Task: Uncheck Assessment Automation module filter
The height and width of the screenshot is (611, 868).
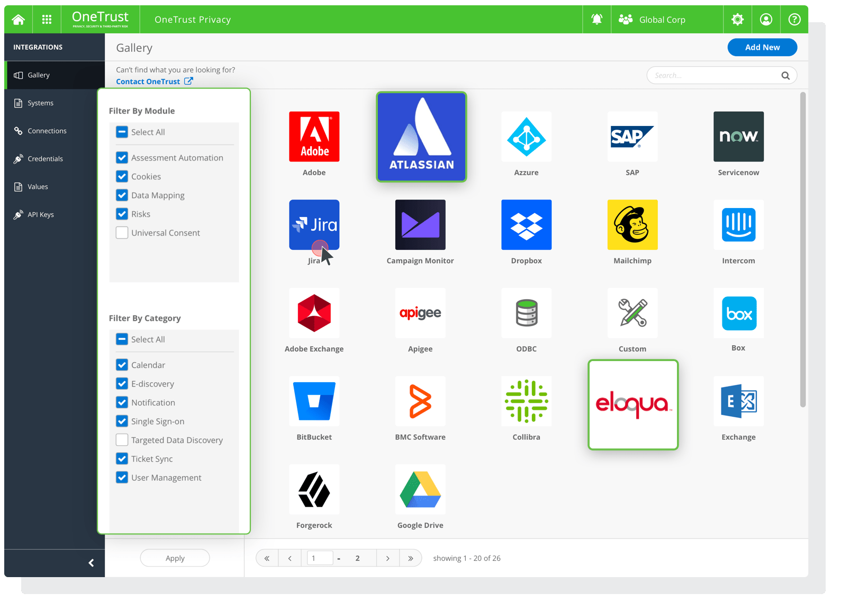Action: (122, 158)
